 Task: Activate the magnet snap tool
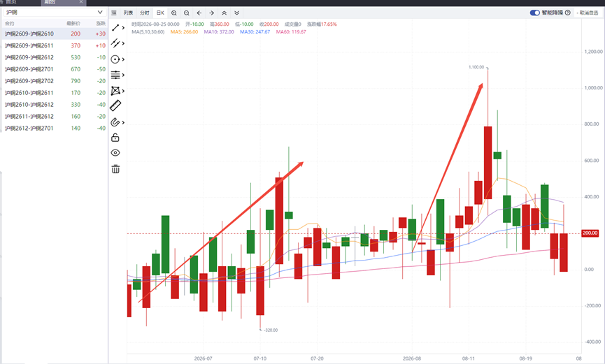pyautogui.click(x=115, y=122)
